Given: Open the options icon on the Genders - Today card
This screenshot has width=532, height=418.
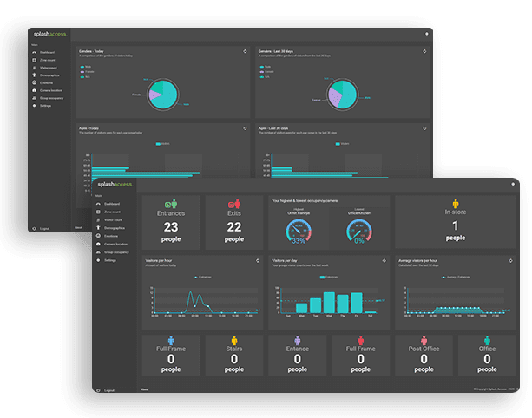Looking at the screenshot, I should point(245,51).
